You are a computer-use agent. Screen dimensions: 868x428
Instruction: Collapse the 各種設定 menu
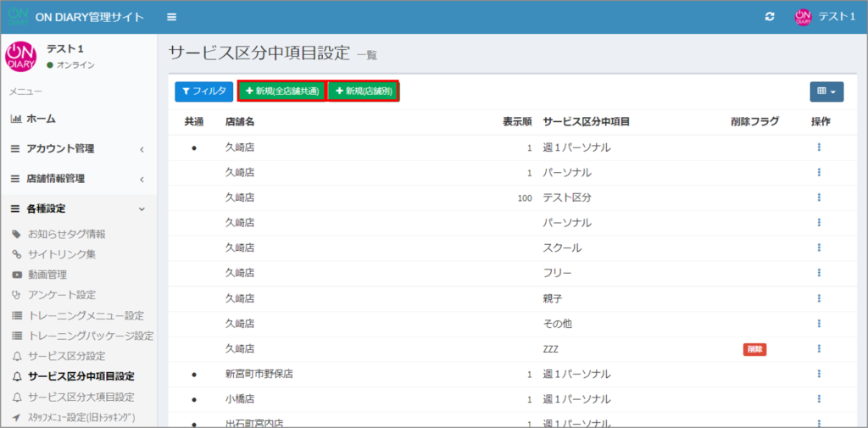tap(76, 208)
